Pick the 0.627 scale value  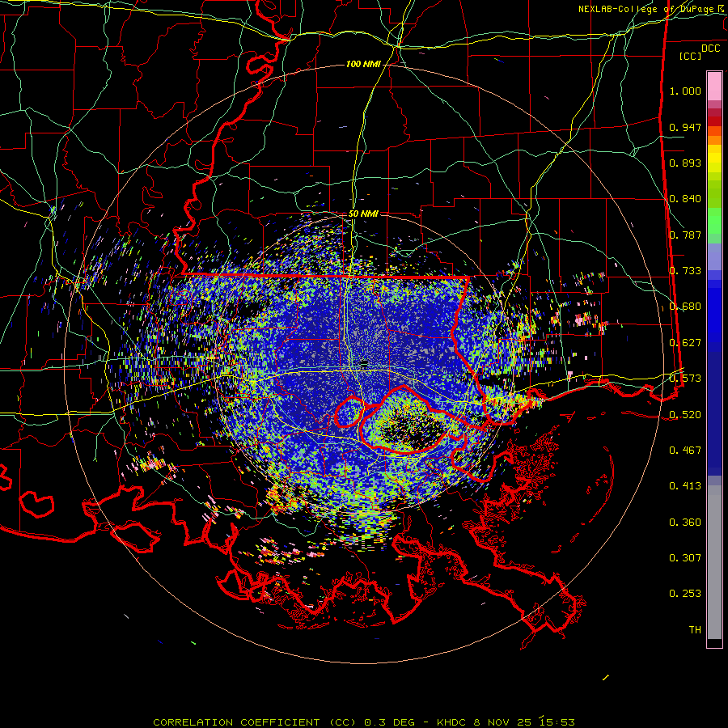point(685,343)
